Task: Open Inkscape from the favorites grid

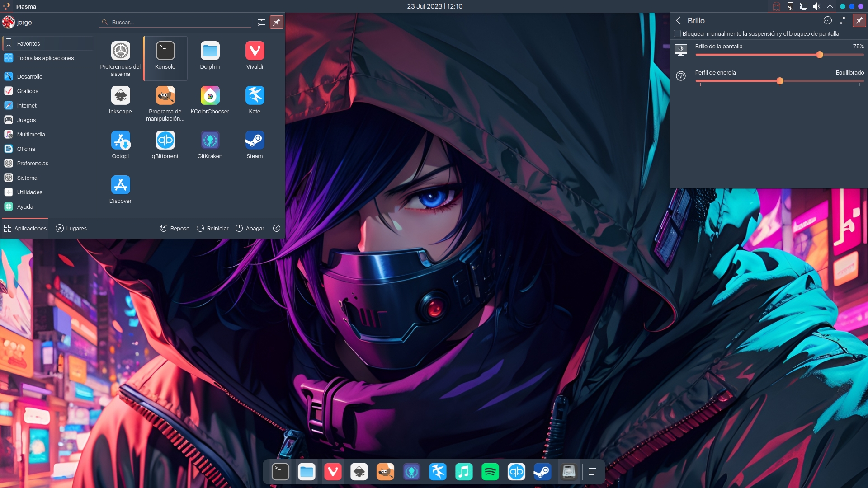Action: point(120,103)
